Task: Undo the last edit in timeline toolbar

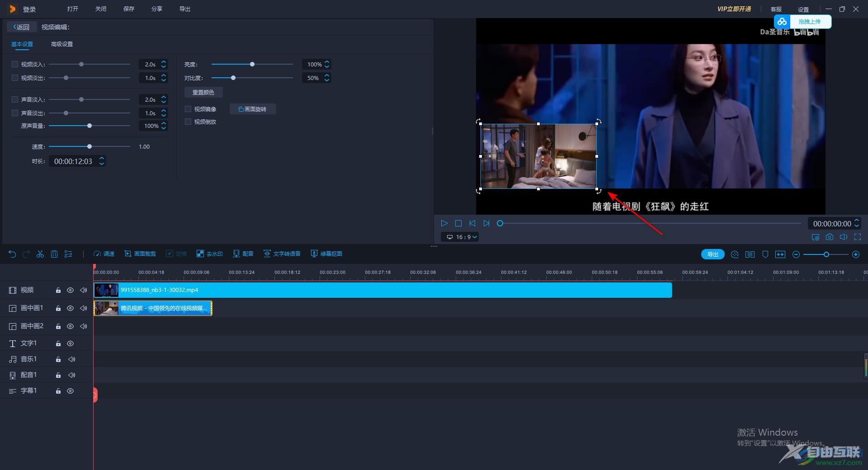Action: pos(12,254)
